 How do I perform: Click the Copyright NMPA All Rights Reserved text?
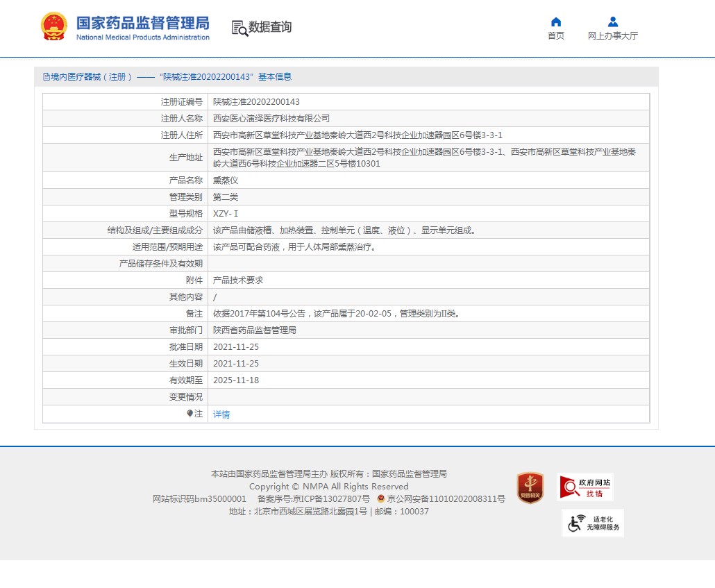(329, 486)
